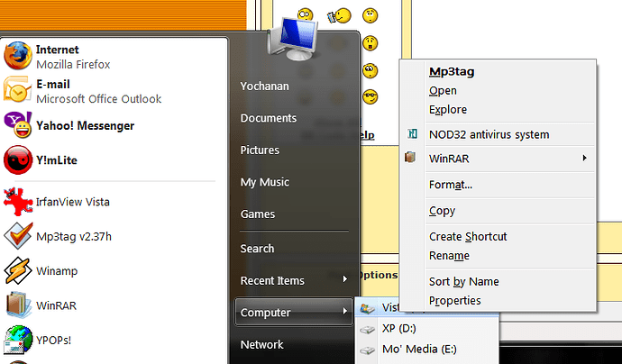Open My Music in Start menu

pos(265,182)
